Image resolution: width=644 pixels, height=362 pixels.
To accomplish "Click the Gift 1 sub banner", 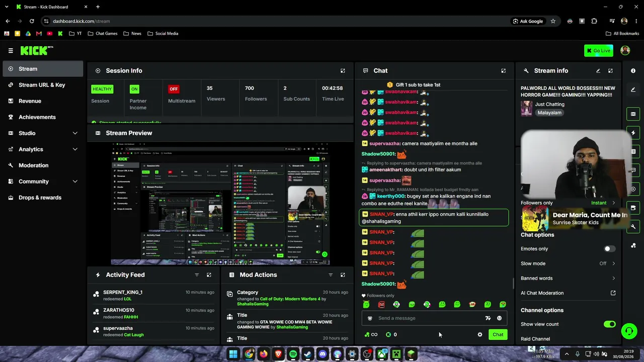I will coord(414,85).
